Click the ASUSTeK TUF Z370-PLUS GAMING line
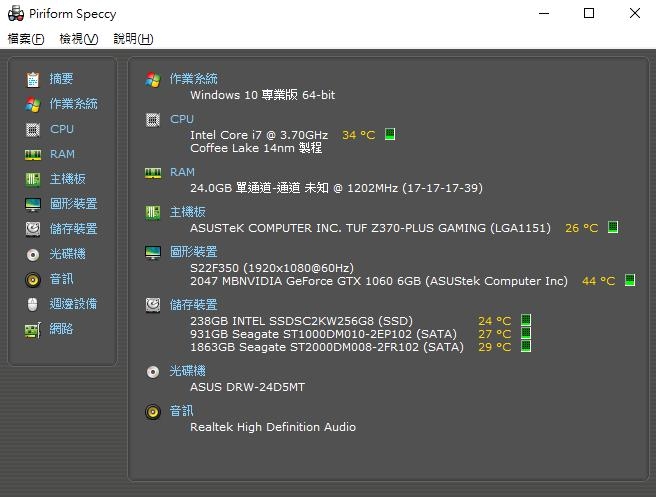656x497 pixels. pos(370,228)
